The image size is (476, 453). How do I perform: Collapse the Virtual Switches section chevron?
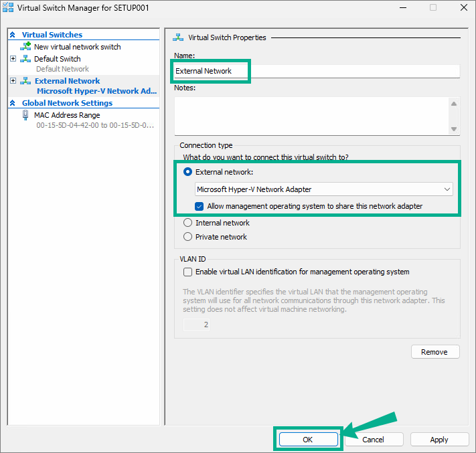13,35
